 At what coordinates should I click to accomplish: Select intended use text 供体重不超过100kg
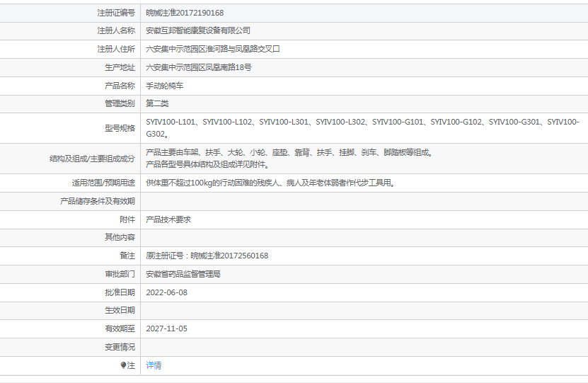tap(270, 183)
